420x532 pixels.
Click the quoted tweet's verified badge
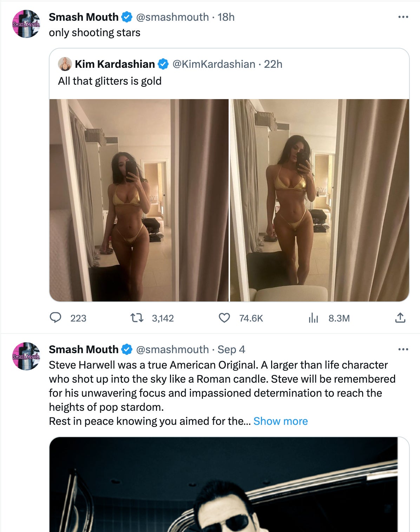coord(163,64)
